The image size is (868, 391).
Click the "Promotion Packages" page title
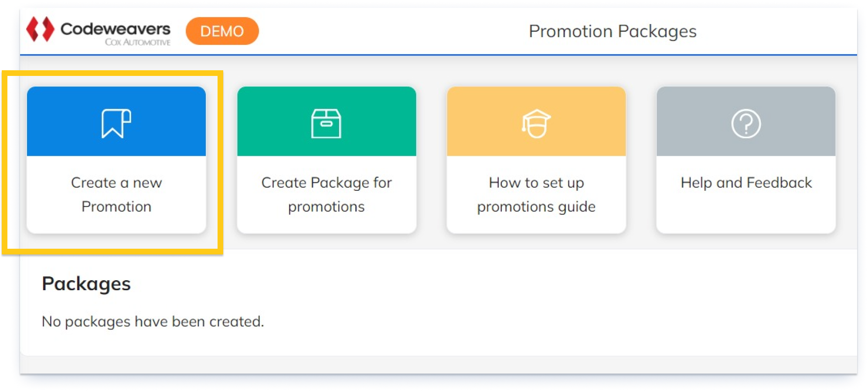[613, 31]
